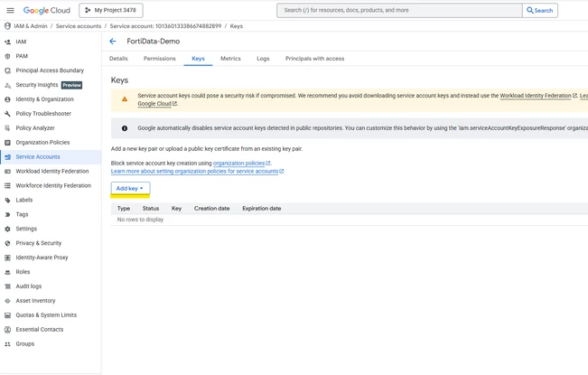Open the hamburger navigation menu
This screenshot has width=588, height=375.
10,10
